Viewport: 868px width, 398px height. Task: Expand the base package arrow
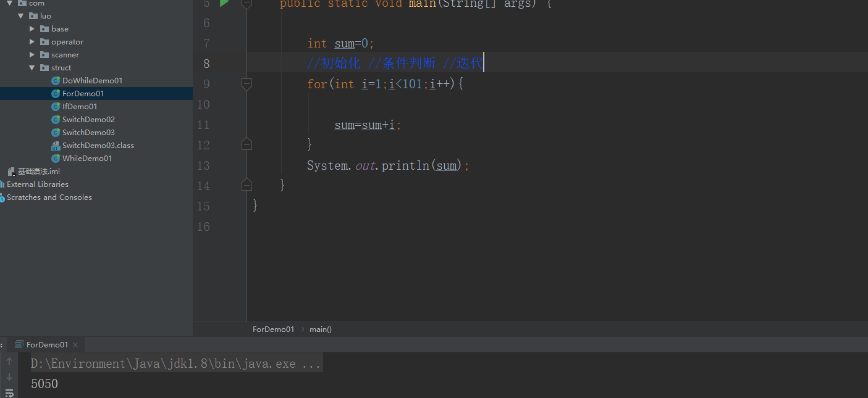(32, 29)
